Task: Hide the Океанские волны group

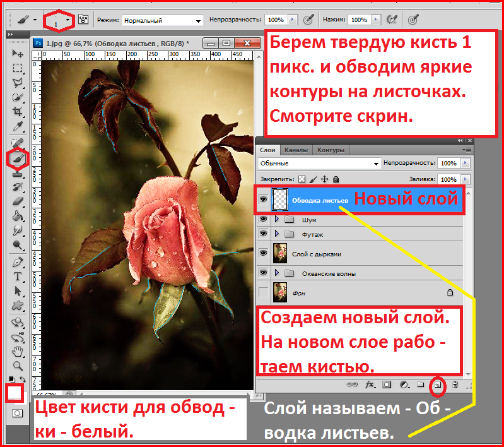Action: pyautogui.click(x=263, y=273)
